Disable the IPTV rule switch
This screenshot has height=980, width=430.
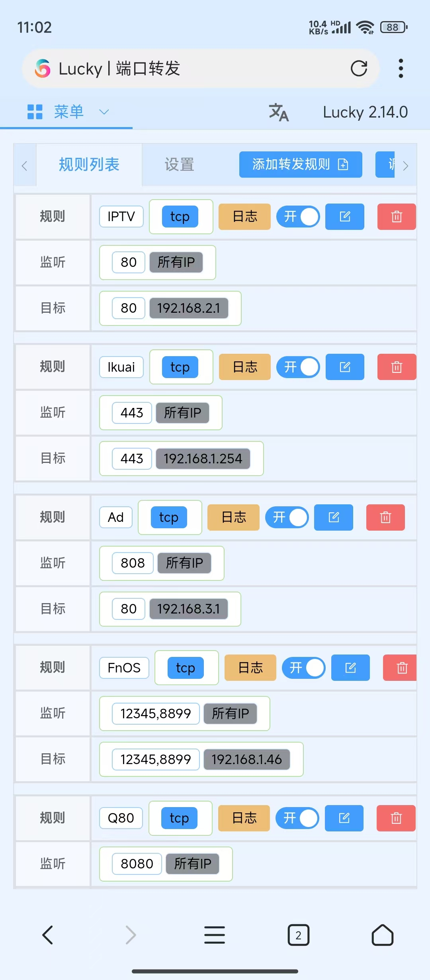coord(298,217)
